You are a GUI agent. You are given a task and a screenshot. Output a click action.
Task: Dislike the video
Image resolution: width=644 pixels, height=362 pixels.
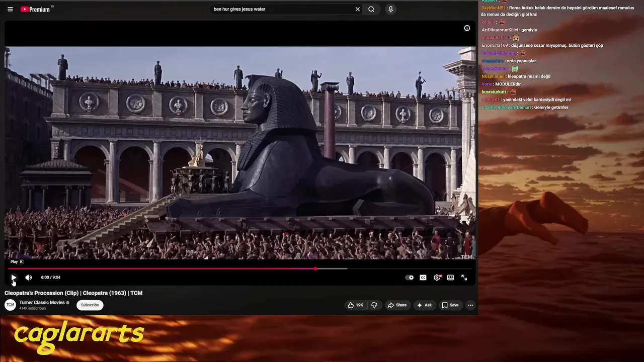(x=374, y=305)
